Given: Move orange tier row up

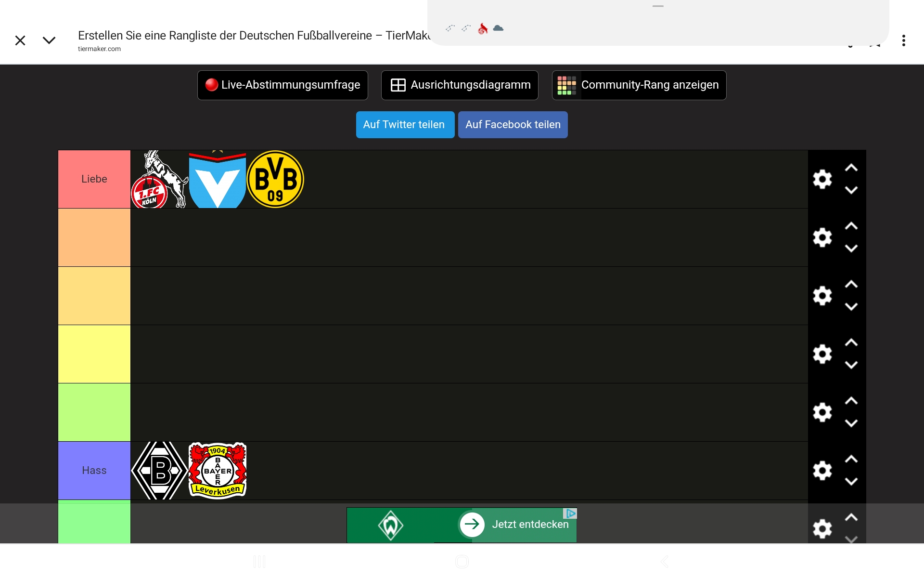Looking at the screenshot, I should (851, 226).
